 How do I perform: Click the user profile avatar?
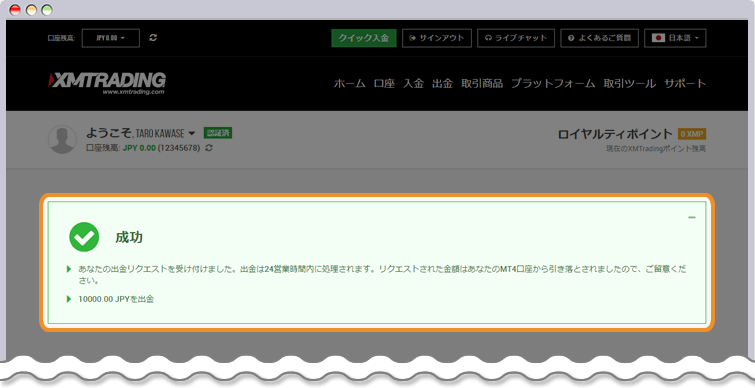63,140
